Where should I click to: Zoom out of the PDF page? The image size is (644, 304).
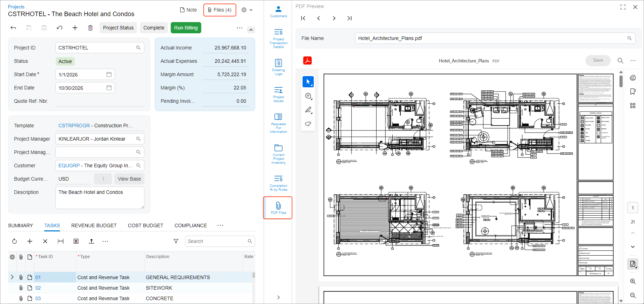click(x=633, y=296)
